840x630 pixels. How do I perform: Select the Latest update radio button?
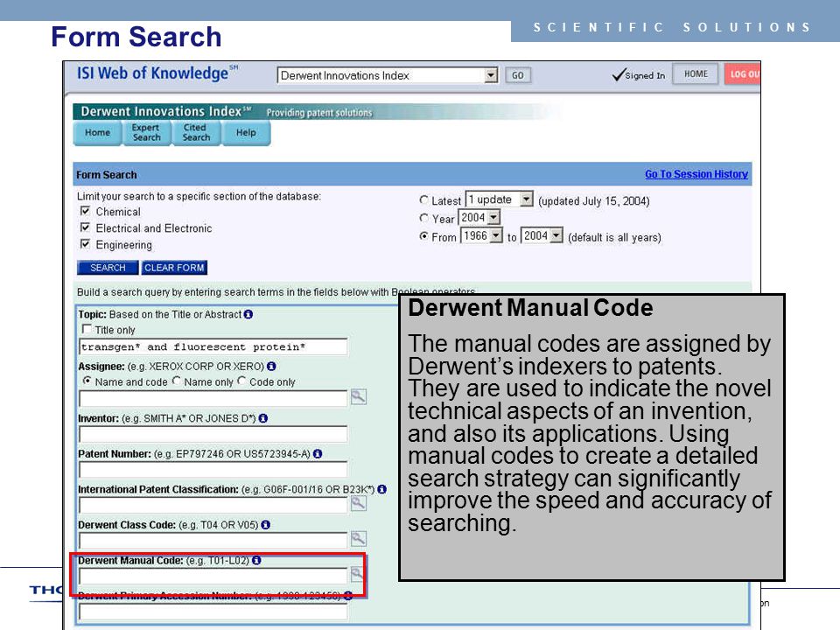click(x=423, y=199)
